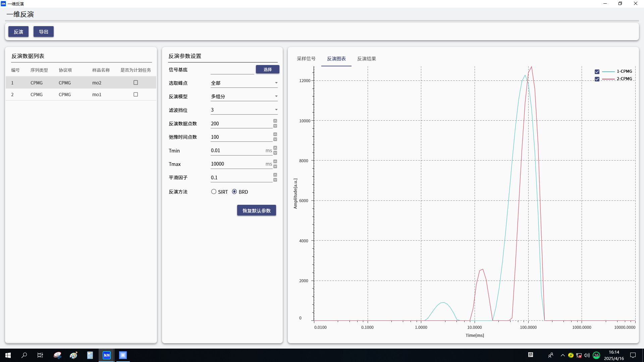Open the Calculator app in taskbar
This screenshot has height=362, width=644.
click(90, 355)
